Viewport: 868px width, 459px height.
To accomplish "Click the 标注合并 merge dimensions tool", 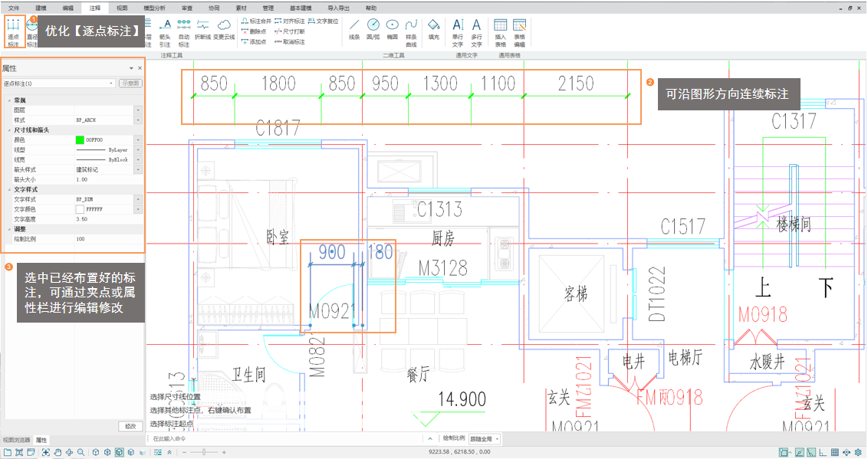I will (256, 21).
